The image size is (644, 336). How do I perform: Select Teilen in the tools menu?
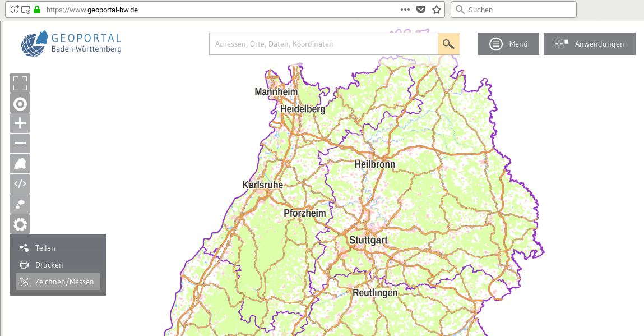coord(45,248)
